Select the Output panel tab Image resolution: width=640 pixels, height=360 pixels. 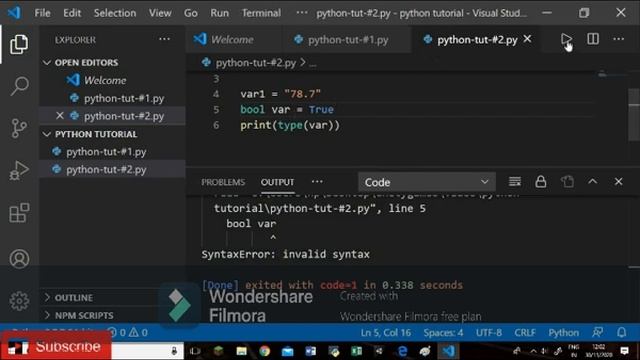[278, 182]
